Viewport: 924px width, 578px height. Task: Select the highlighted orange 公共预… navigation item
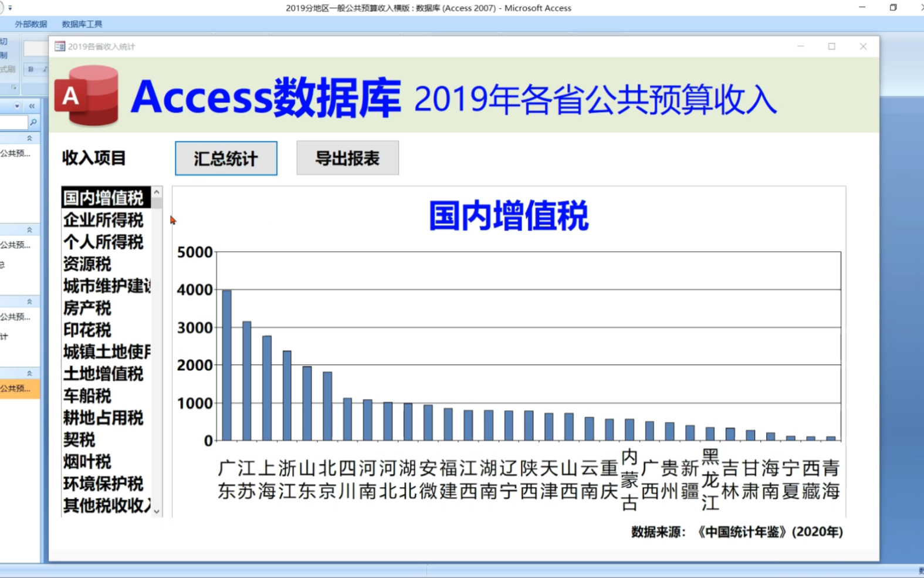click(x=19, y=388)
